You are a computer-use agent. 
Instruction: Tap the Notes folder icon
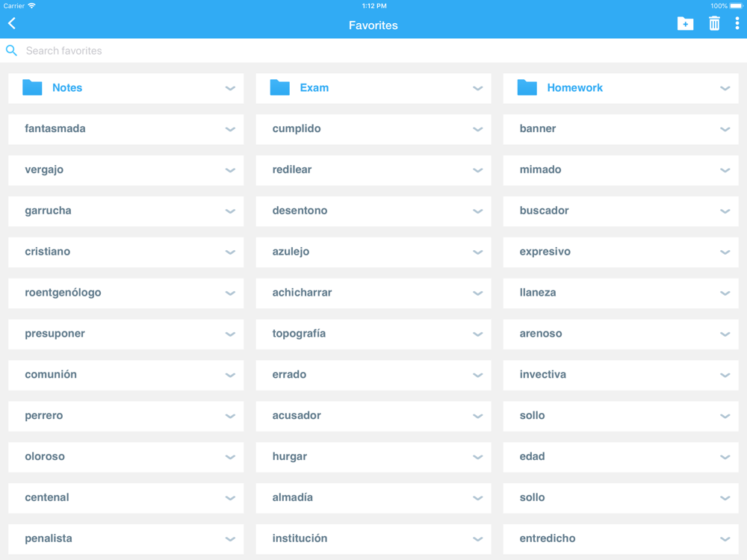[x=32, y=87]
